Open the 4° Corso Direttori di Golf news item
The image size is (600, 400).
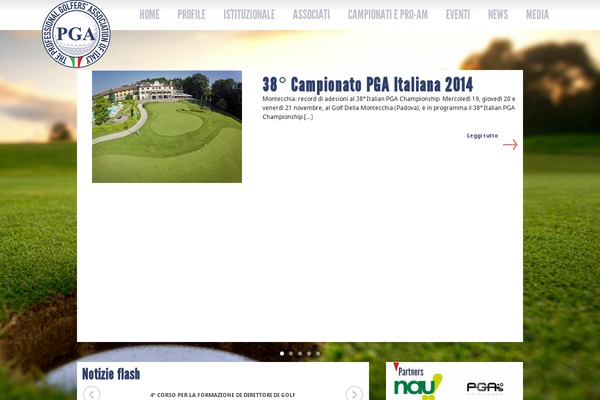click(x=223, y=395)
